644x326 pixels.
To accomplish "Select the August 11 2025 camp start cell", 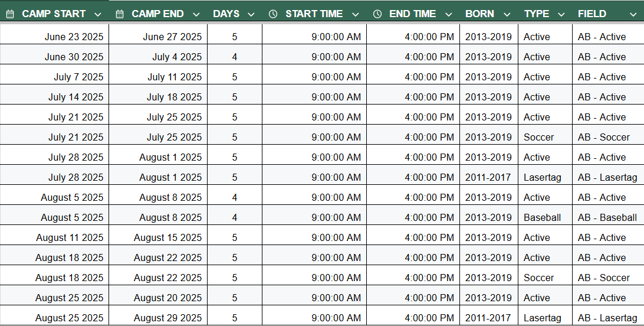I will click(x=70, y=237).
